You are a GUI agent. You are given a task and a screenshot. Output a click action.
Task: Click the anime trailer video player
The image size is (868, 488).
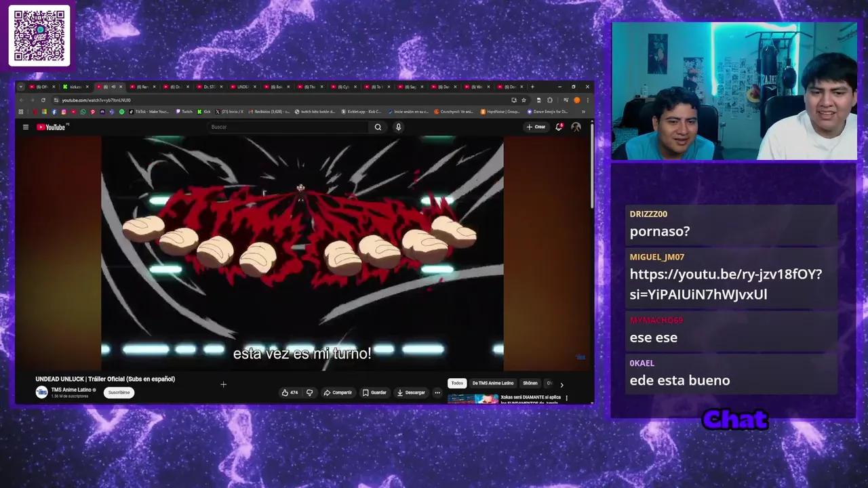tap(302, 253)
